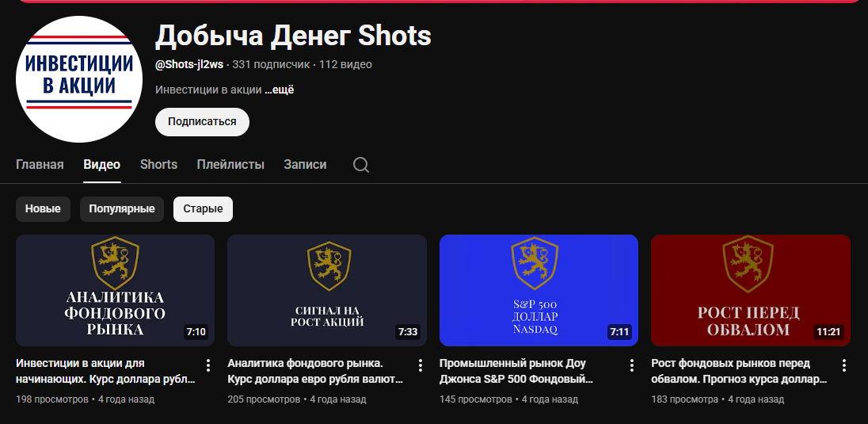This screenshot has height=424, width=868.
Task: Open the more menu for the video 'Рост фондовых рынков перед обвалом'
Action: click(844, 365)
